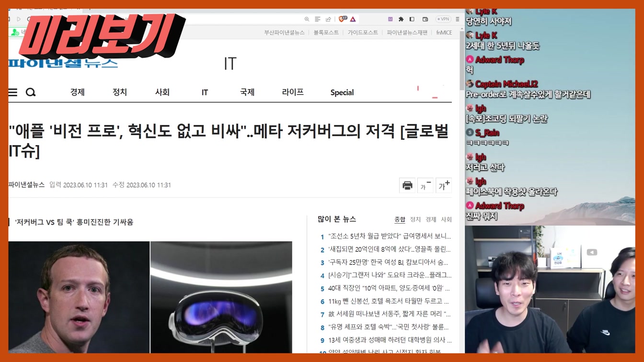The height and width of the screenshot is (362, 644).
Task: Open the 국제 section menu
Action: [x=247, y=92]
